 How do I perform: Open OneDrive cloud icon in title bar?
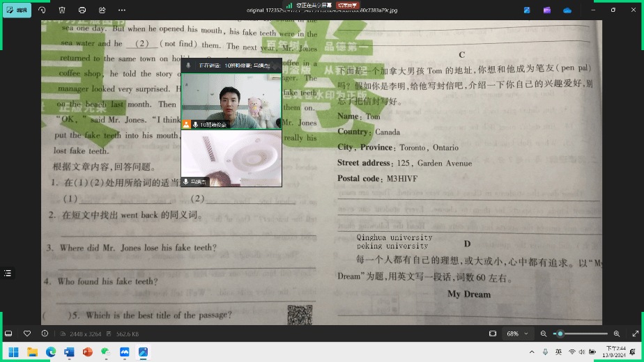point(567,10)
